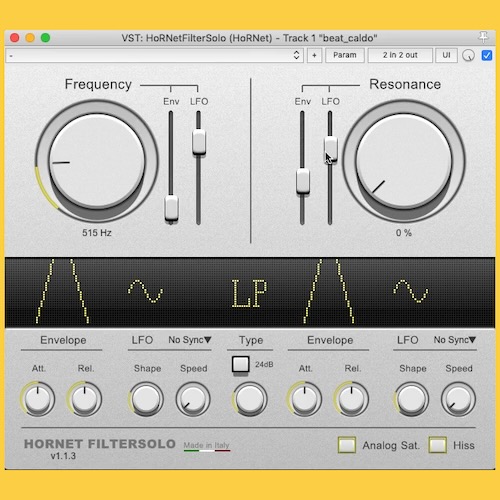The image size is (500, 500).
Task: Enable the Hiss checkbox
Action: click(437, 445)
